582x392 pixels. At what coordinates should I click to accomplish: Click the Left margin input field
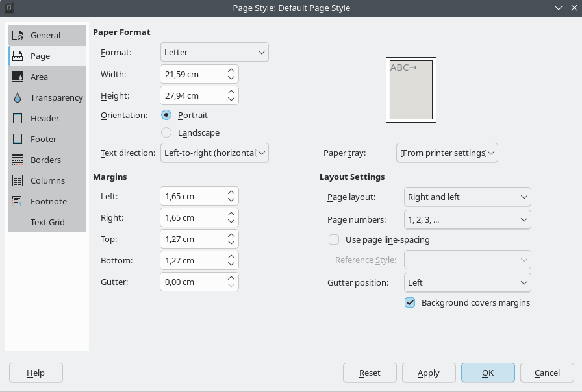(x=192, y=196)
